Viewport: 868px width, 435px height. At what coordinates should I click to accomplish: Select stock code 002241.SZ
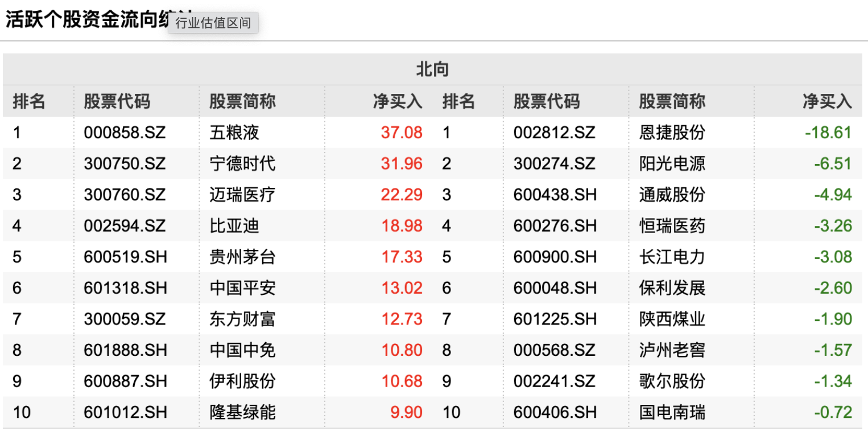pyautogui.click(x=555, y=381)
